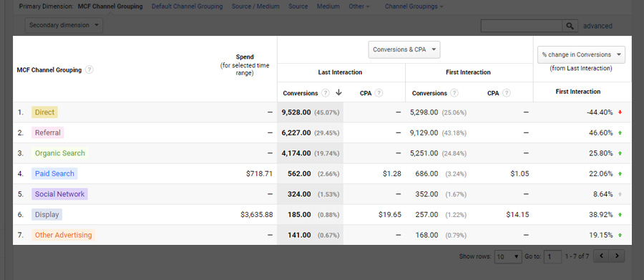Click help icon beside Last Interaction CPA
The image size is (644, 280).
tap(379, 93)
